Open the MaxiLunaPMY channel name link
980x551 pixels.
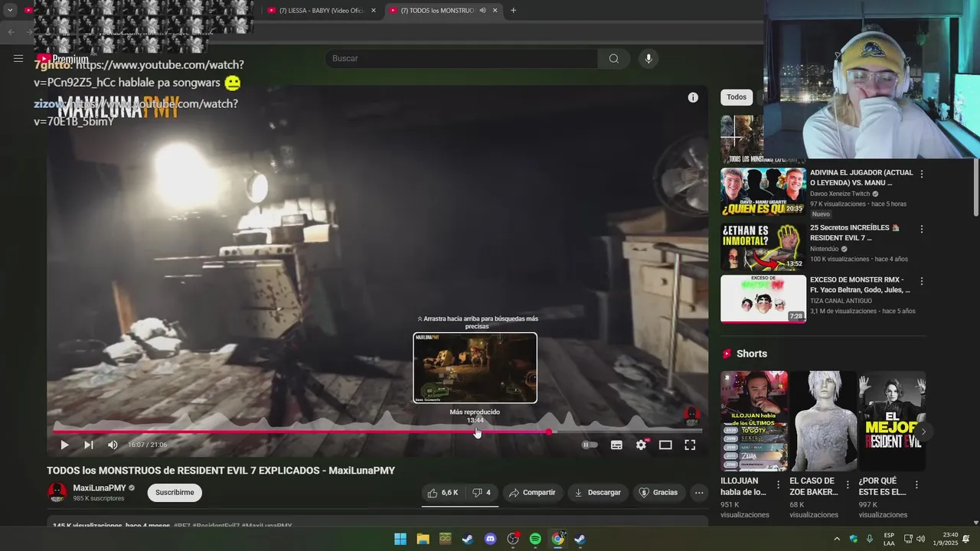click(x=100, y=488)
